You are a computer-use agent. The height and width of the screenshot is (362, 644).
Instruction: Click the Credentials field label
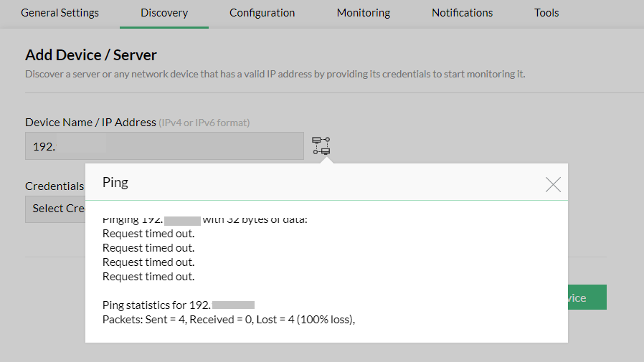point(55,186)
